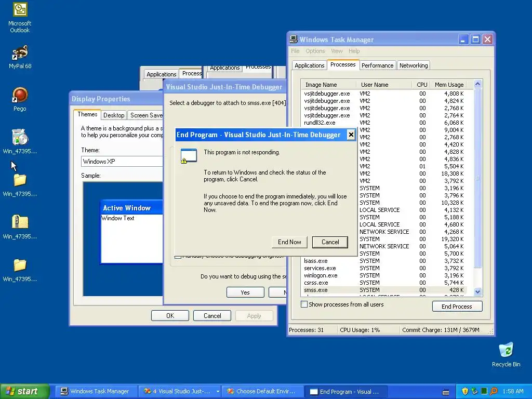Select the lsass.exe process row
The image size is (532, 399).
[x=384, y=261]
